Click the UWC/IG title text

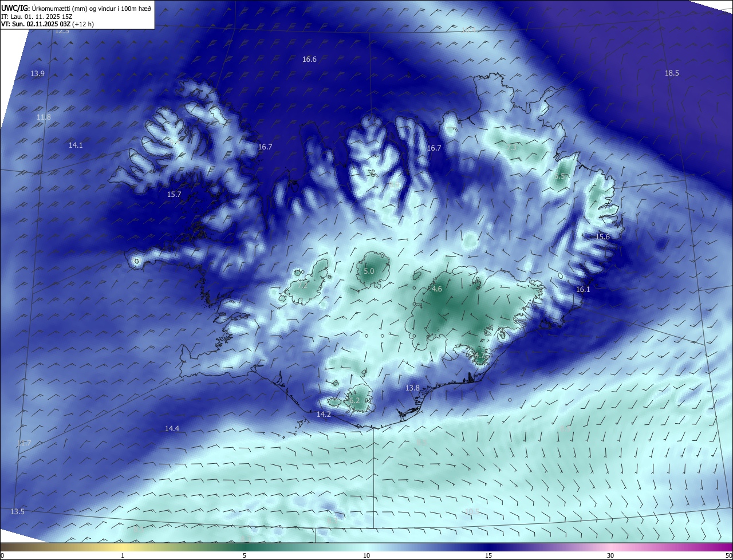(x=15, y=8)
